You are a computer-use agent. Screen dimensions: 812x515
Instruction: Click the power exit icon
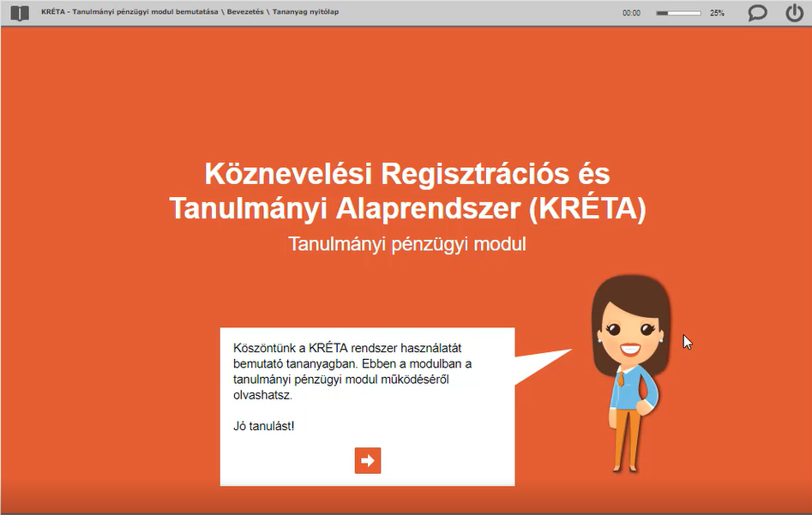pos(794,12)
